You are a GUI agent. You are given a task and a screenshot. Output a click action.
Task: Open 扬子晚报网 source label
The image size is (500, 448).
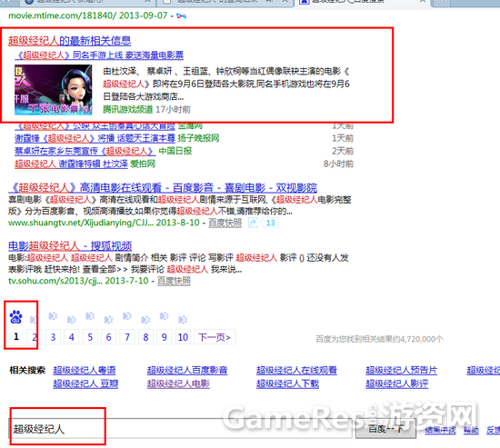pyautogui.click(x=198, y=138)
